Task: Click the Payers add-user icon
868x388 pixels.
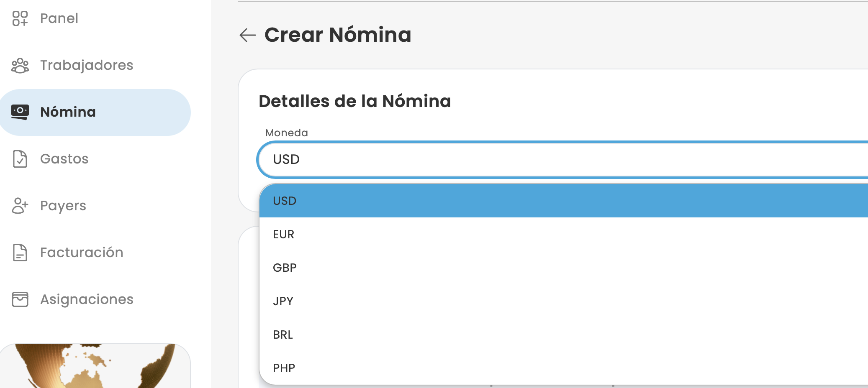Action: tap(20, 206)
